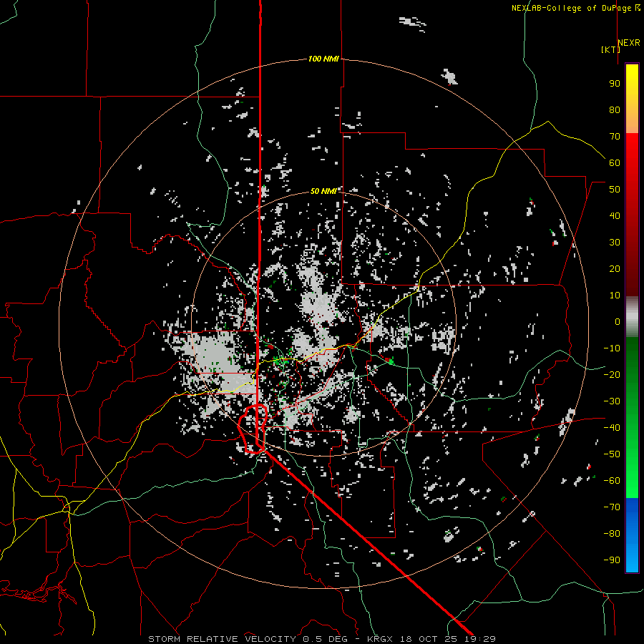Click the 30 value on velocity scale
The width and height of the screenshot is (644, 644).
point(615,243)
